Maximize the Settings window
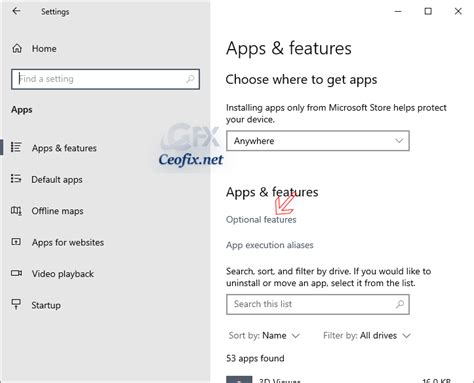Viewport: 474px width, 383px height. 428,11
